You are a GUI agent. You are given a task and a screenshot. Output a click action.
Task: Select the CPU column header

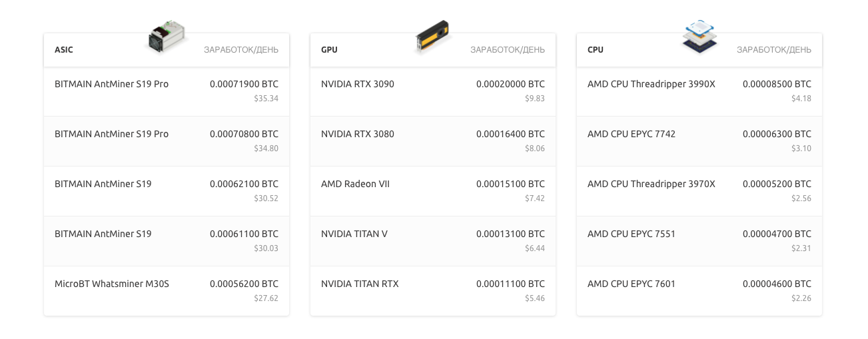pyautogui.click(x=596, y=50)
